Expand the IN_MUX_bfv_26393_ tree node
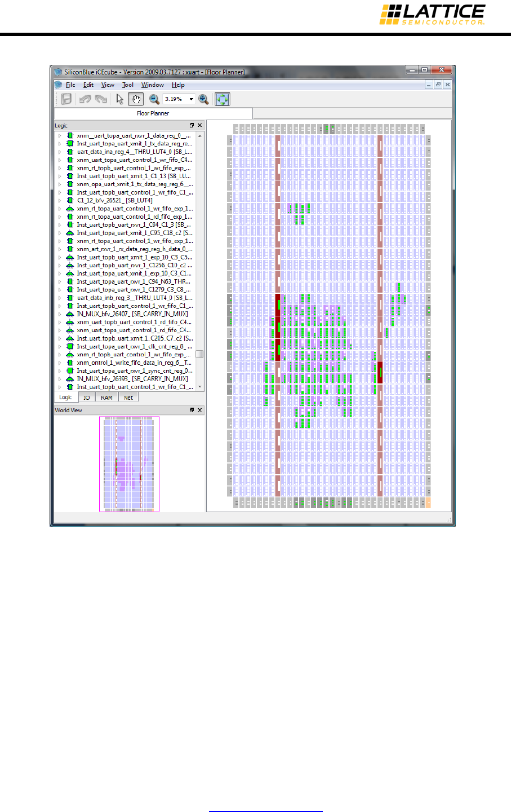The width and height of the screenshot is (511, 812). 60,379
